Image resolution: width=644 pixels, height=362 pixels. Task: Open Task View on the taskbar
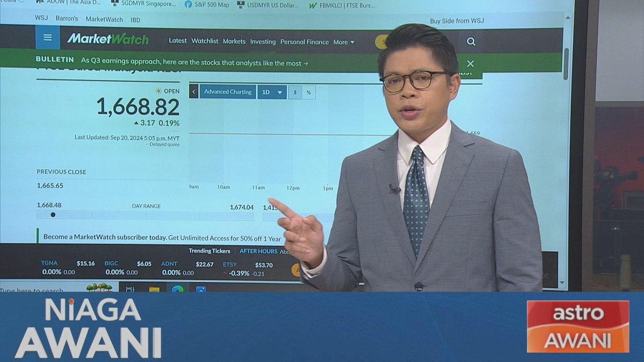click(x=130, y=289)
